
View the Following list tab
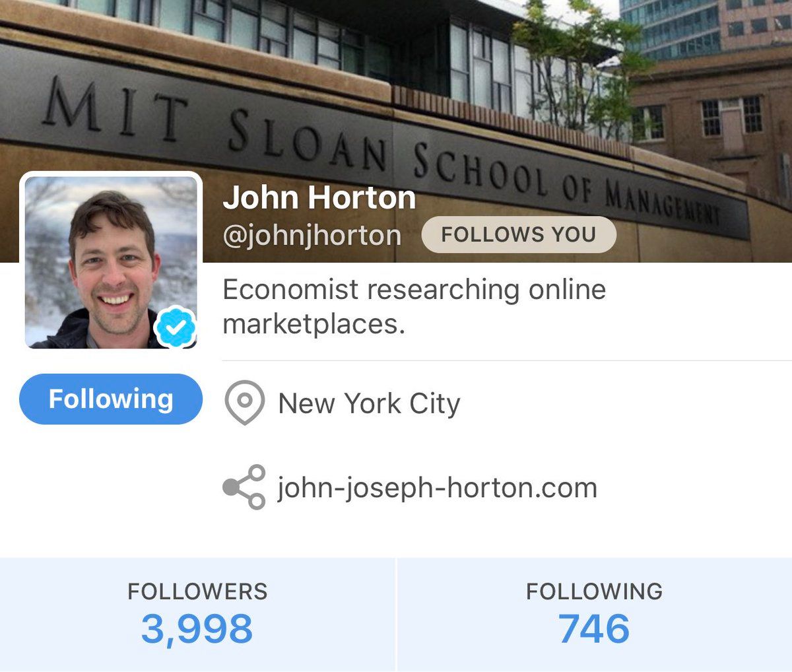(x=595, y=615)
